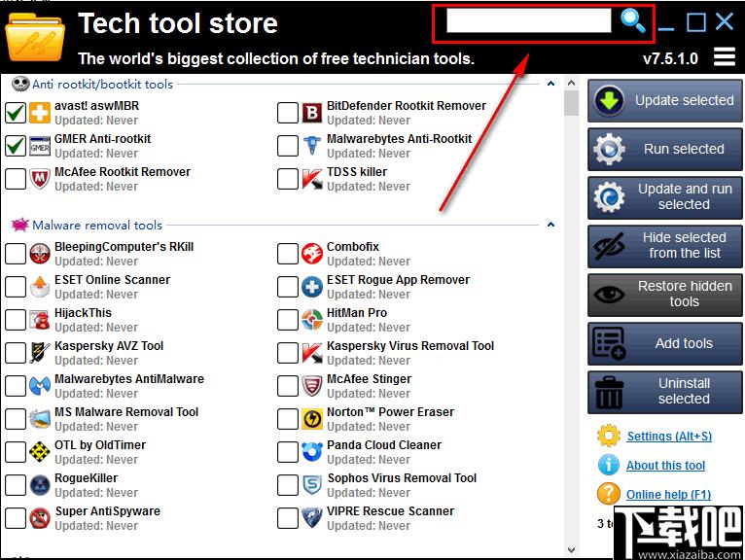Enable the Combofix checkbox
The width and height of the screenshot is (745, 560).
coord(288,254)
